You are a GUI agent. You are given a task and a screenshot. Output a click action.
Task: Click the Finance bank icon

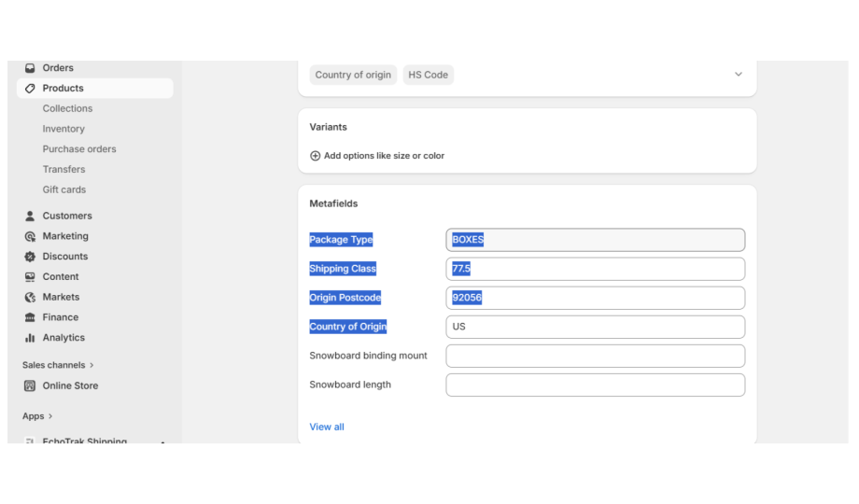pyautogui.click(x=30, y=317)
